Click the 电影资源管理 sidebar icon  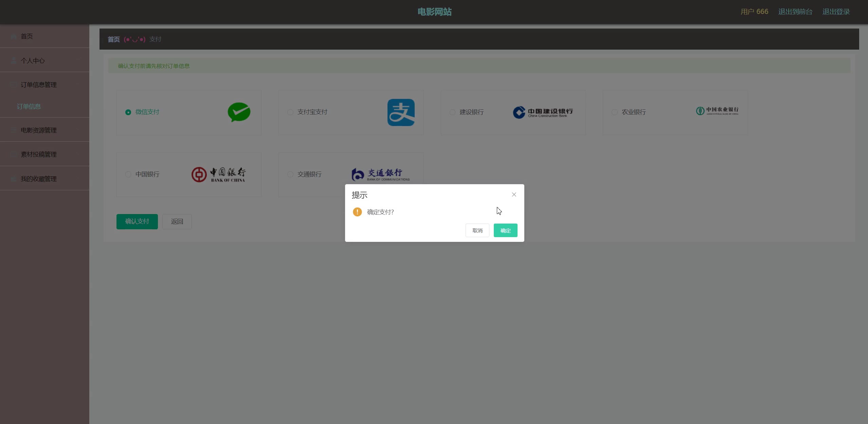click(x=14, y=130)
